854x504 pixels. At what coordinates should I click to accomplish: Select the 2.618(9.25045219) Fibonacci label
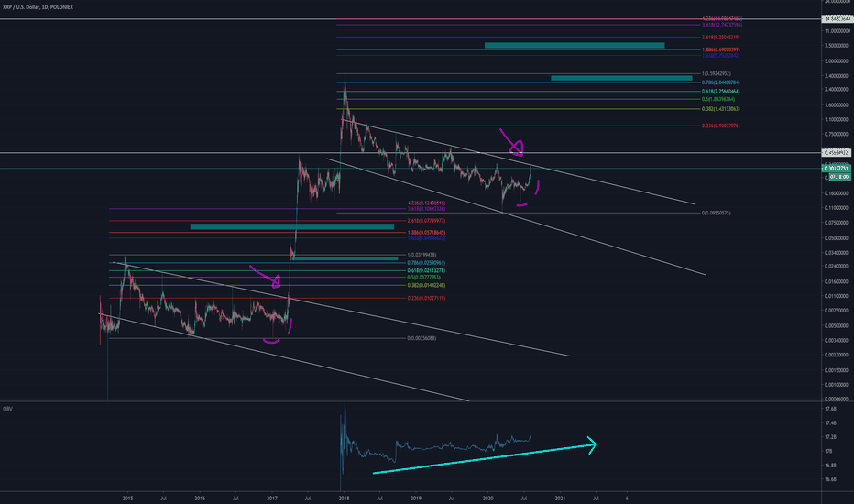pos(720,37)
